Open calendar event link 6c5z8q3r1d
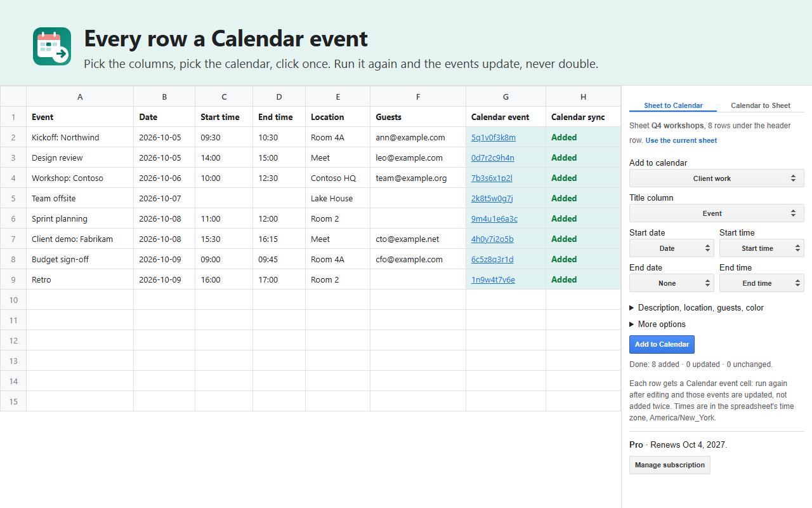Image resolution: width=812 pixels, height=508 pixels. pyautogui.click(x=492, y=260)
